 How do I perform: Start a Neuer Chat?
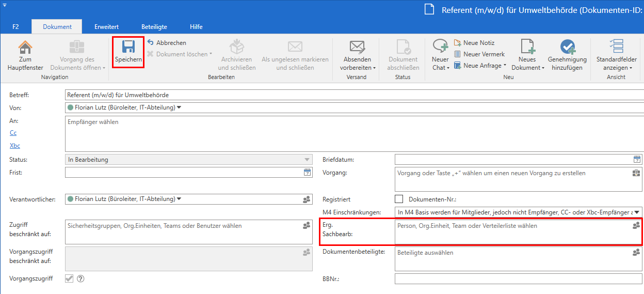[440, 48]
